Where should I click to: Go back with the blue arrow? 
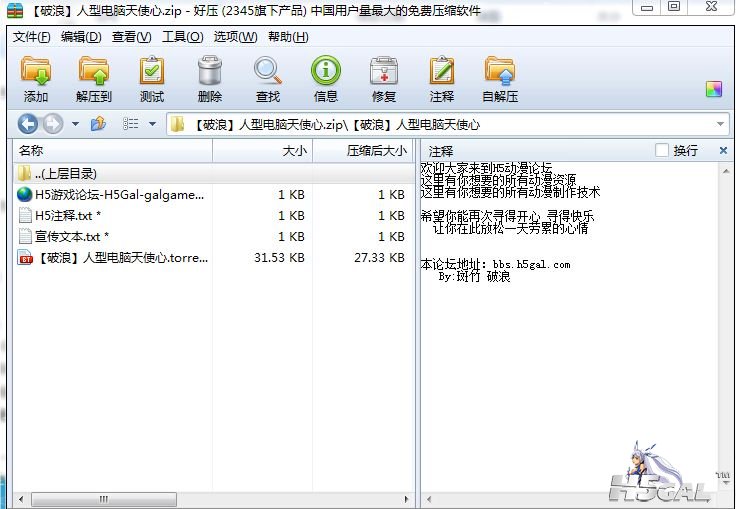[28, 124]
